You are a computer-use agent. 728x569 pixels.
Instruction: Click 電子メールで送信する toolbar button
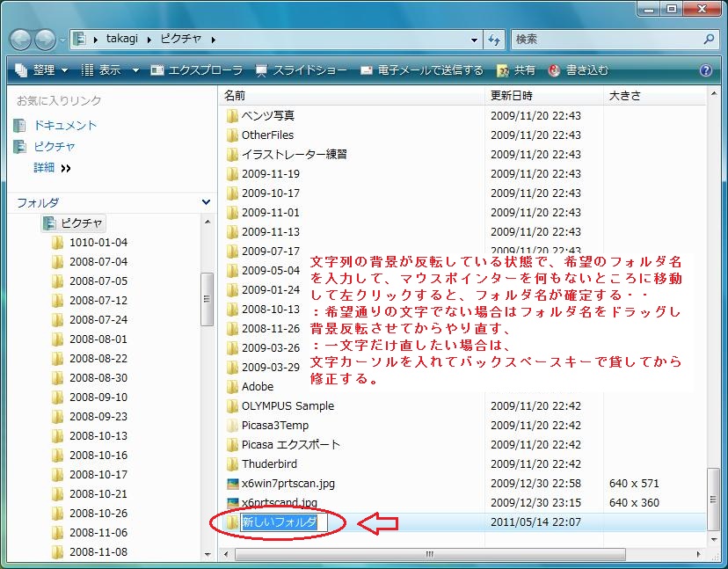422,70
